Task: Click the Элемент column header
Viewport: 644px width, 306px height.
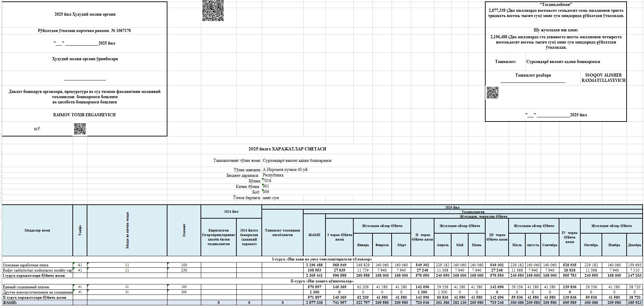Action: pyautogui.click(x=184, y=230)
